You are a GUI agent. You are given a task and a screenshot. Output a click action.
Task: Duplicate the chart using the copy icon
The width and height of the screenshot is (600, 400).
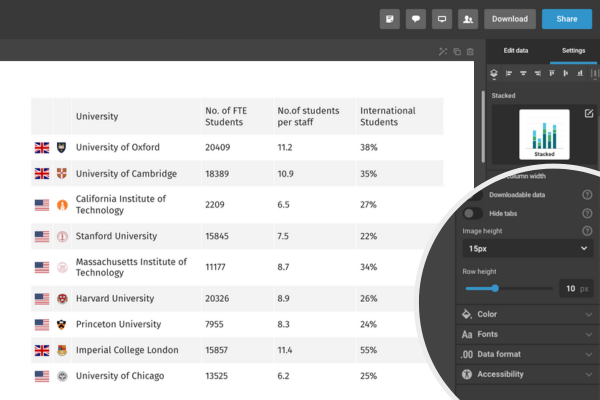457,51
